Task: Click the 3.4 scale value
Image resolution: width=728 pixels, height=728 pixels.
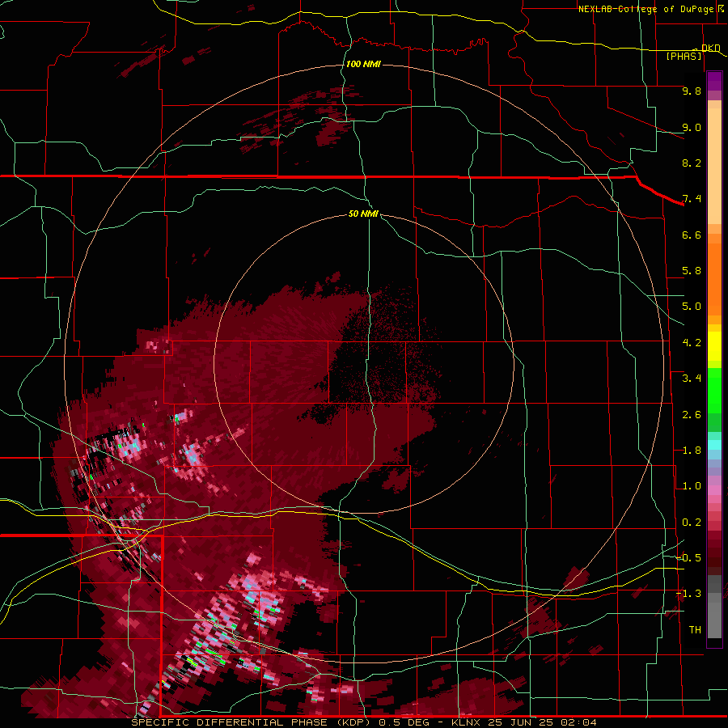Action: 692,379
